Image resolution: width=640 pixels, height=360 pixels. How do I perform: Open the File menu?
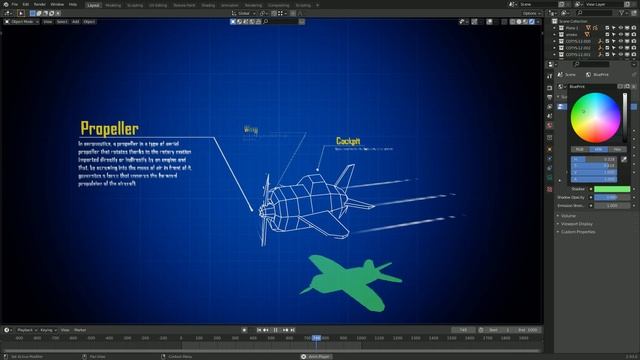(x=15, y=4)
